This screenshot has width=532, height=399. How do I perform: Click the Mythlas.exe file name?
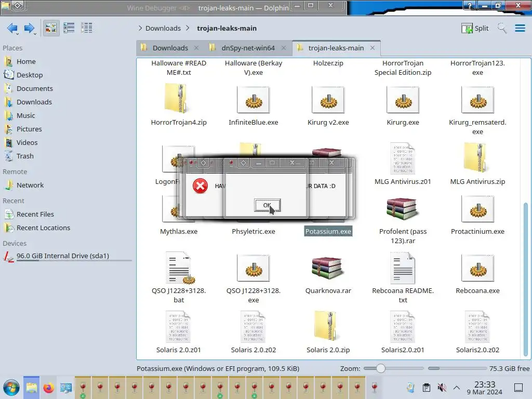[179, 231]
